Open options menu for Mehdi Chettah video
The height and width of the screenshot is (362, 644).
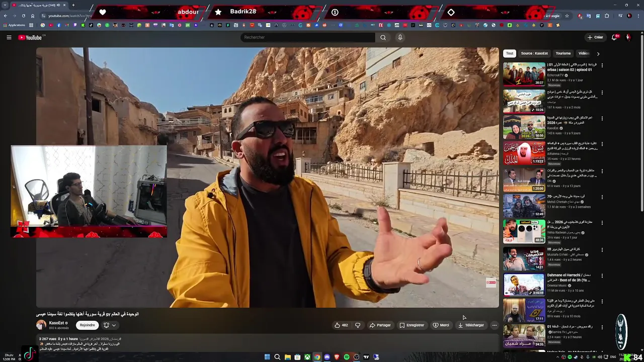[602, 197]
